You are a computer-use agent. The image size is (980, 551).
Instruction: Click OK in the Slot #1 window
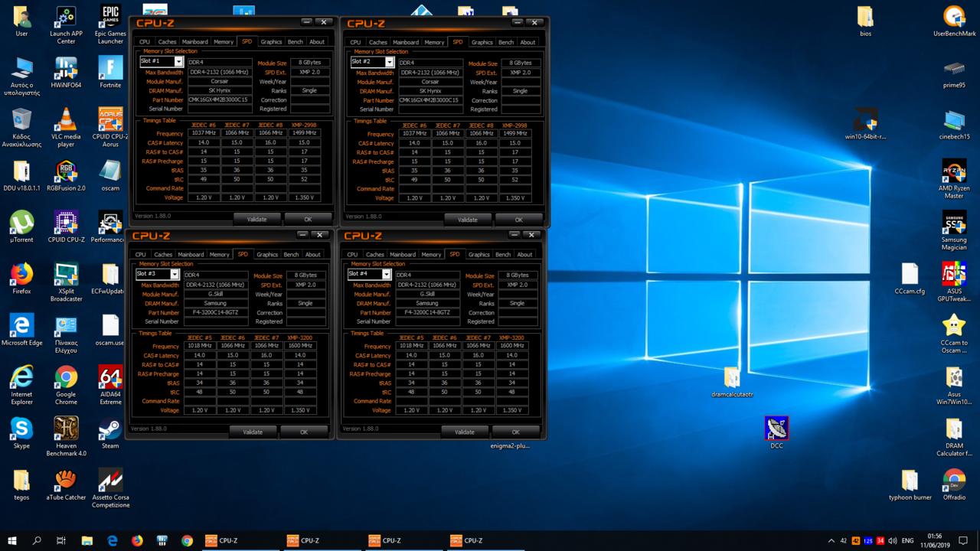point(308,219)
